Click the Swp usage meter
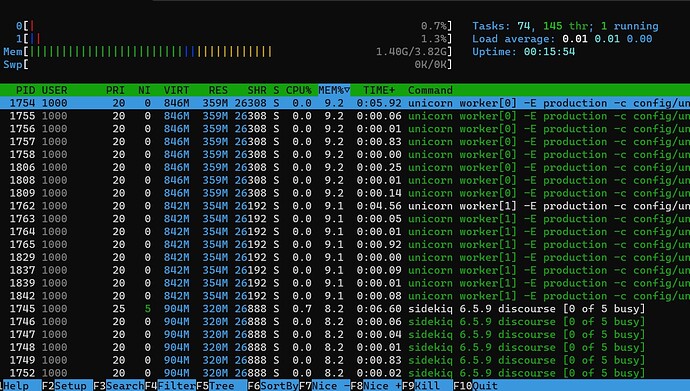The width and height of the screenshot is (690, 391). 228,64
